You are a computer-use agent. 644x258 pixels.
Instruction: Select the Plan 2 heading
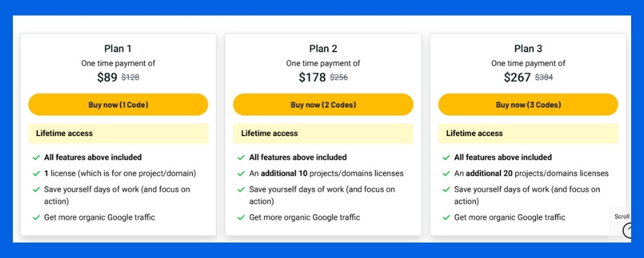click(323, 48)
